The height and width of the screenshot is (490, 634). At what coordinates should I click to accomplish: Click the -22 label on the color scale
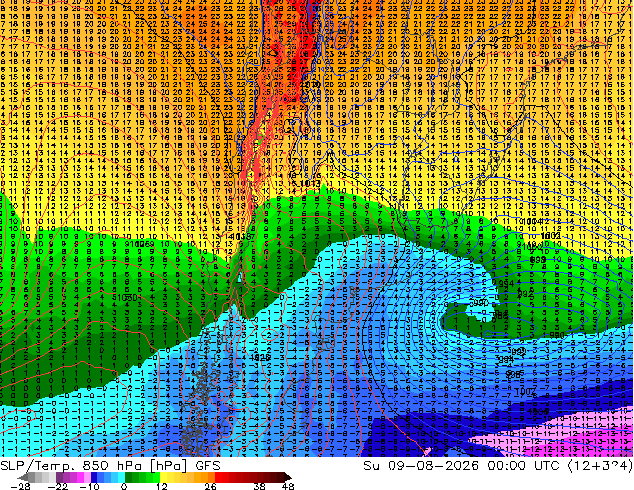[x=58, y=486]
